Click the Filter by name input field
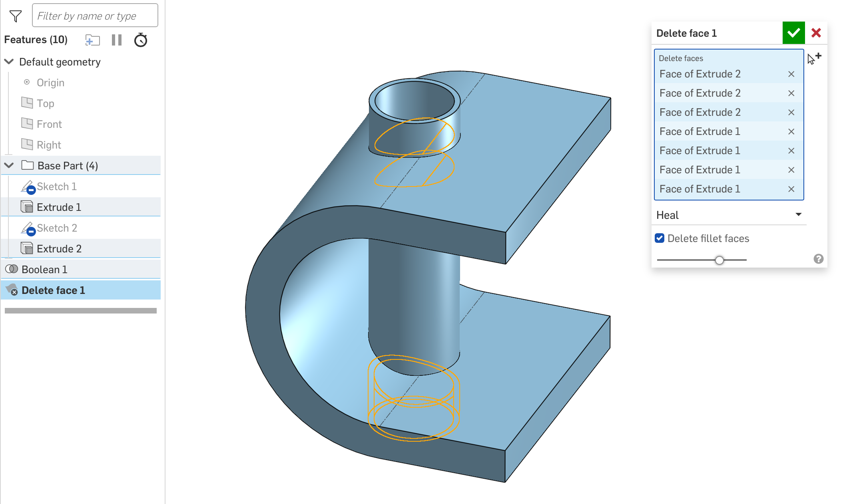Screen dimensions: 841x504 (x=95, y=16)
